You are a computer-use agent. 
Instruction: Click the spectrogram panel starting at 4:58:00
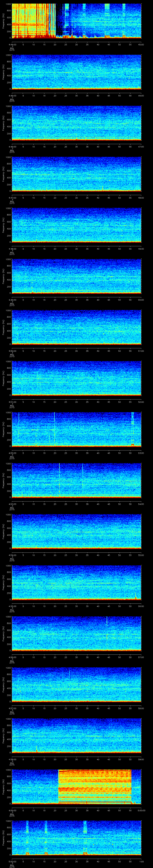coord(76,736)
